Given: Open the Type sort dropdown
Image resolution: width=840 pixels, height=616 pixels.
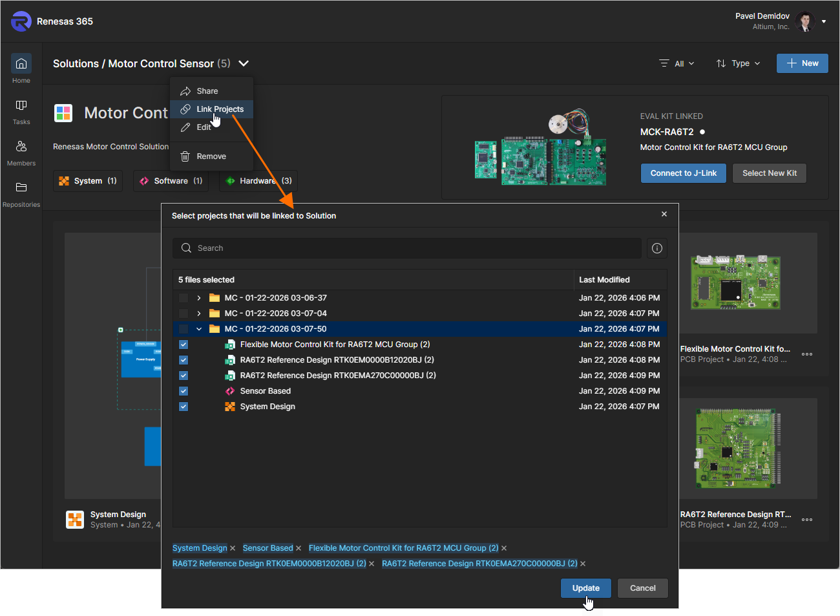Looking at the screenshot, I should coord(739,63).
